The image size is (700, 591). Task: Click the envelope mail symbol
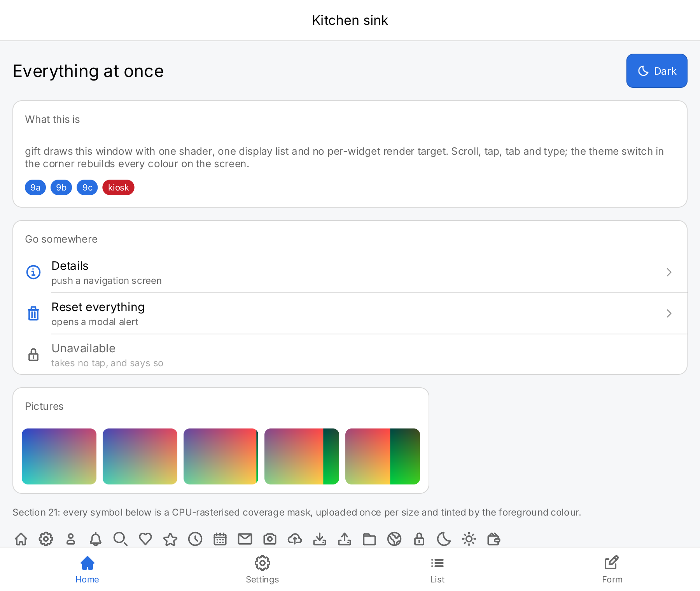(x=245, y=539)
